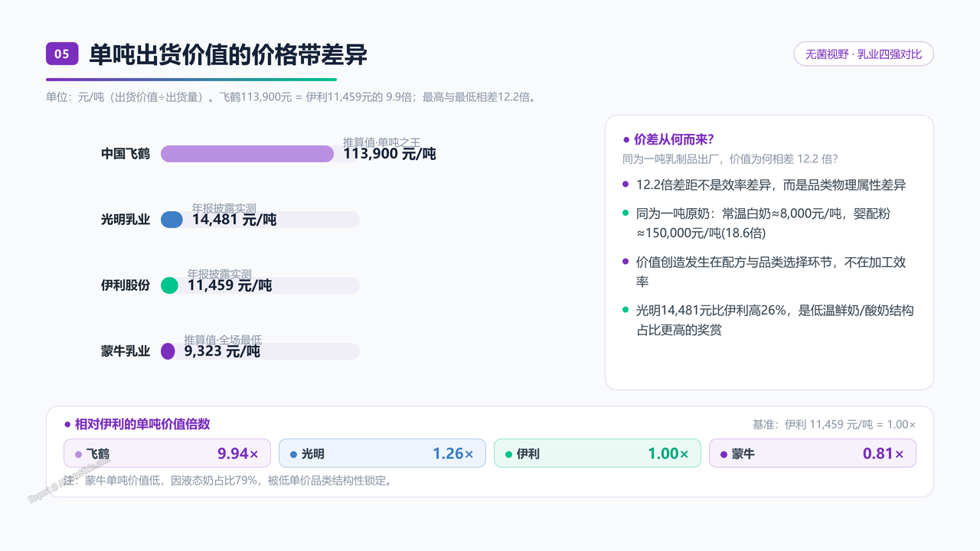Click the value 11,459 元/吨
Viewport: 980px width, 551px height.
coord(230,285)
